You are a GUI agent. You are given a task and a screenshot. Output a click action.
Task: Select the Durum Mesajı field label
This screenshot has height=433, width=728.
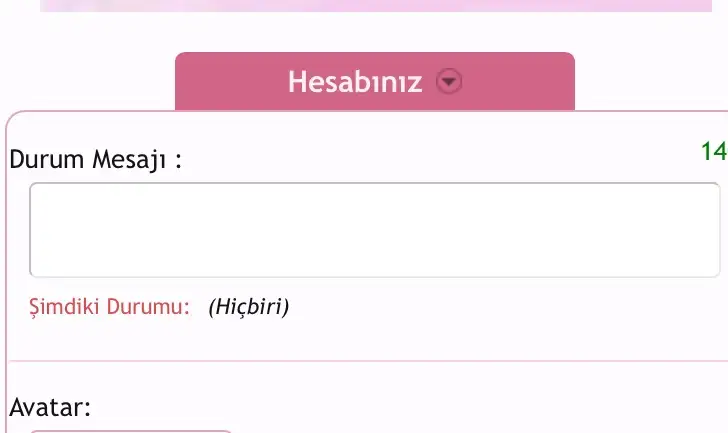pos(96,160)
